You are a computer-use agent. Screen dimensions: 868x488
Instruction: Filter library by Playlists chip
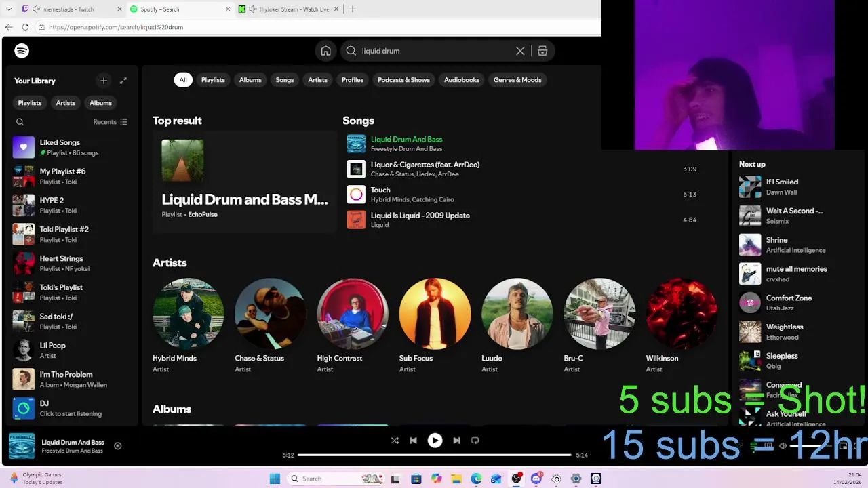(30, 103)
